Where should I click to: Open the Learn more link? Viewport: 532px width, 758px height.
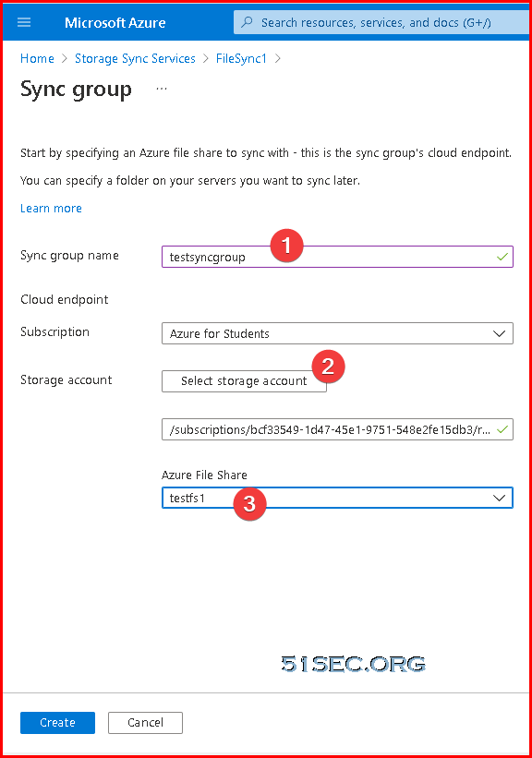pos(52,209)
